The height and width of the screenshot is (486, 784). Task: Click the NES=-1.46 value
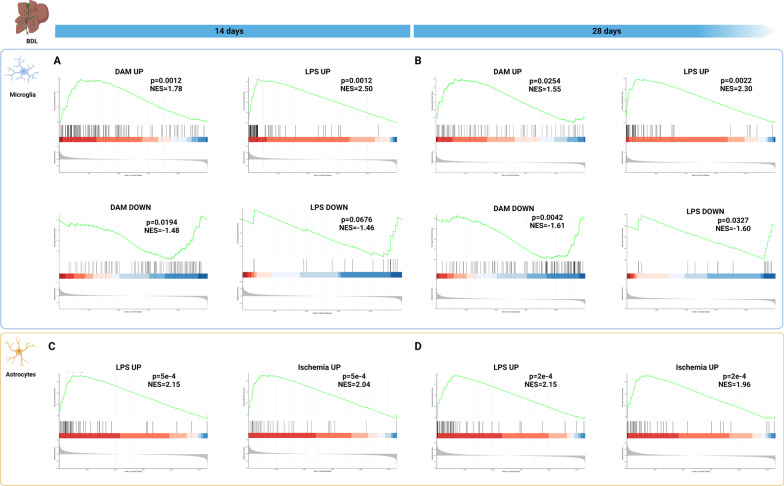pyautogui.click(x=356, y=228)
